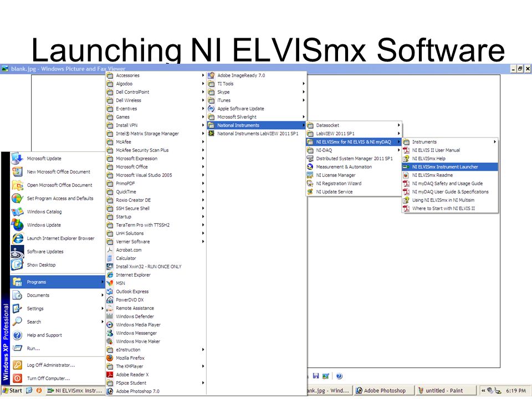
Task: Click the Help and Support question mark icon
Action: [x=17, y=335]
